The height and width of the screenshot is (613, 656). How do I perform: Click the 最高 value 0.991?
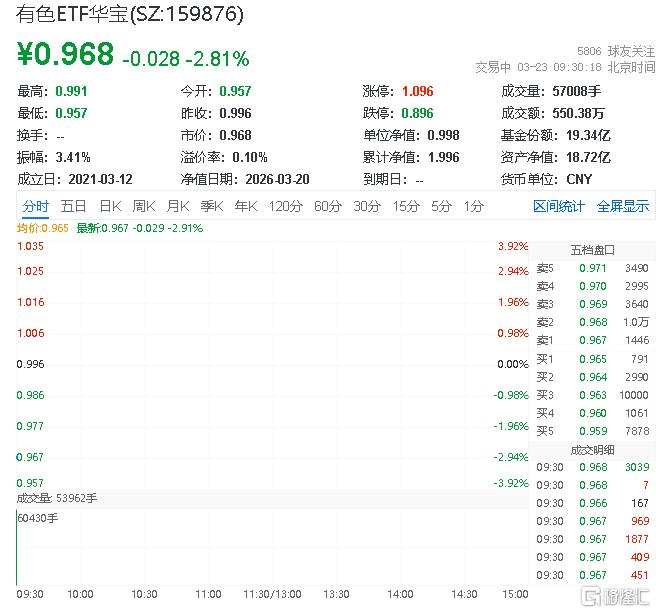(71, 91)
